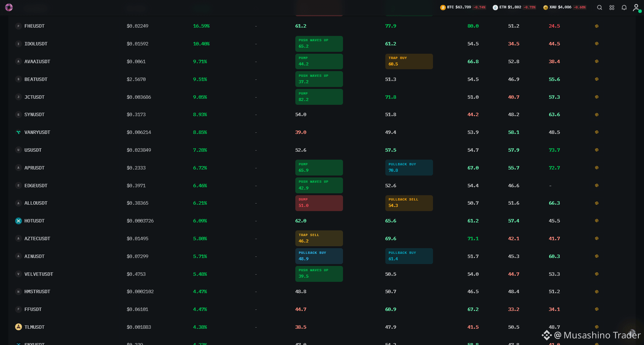
Task: Select the HMSTRUSDT symbol name
Action: [x=37, y=292]
